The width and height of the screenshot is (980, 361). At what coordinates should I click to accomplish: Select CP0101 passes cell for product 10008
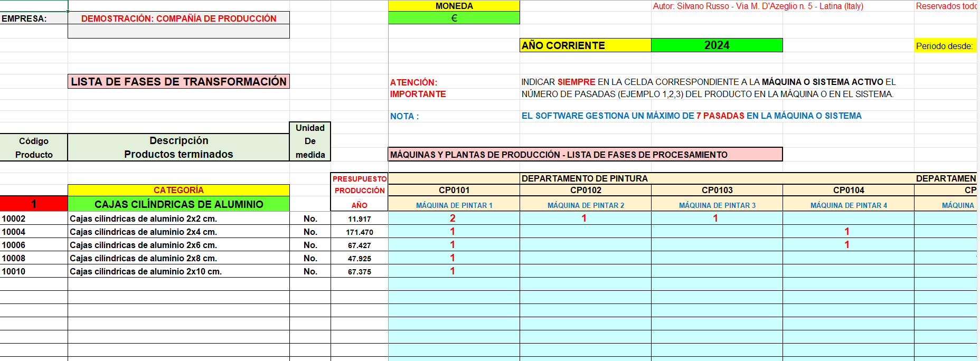click(x=454, y=258)
